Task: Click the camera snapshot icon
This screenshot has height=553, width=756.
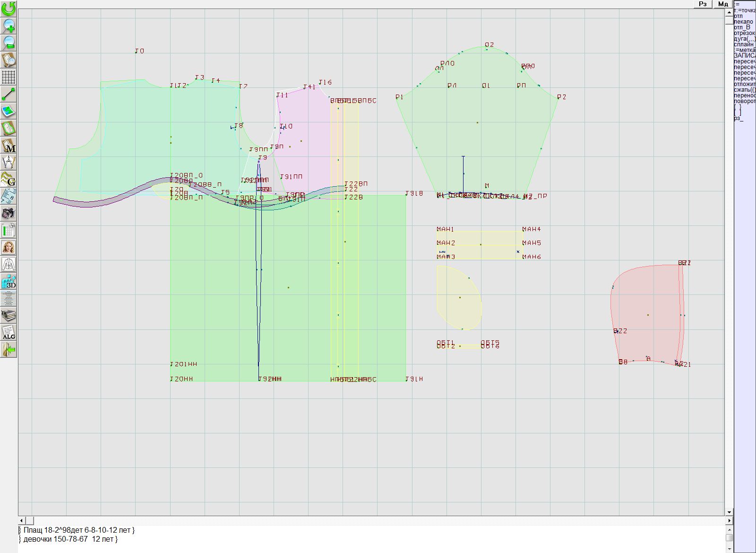Action: (9, 214)
